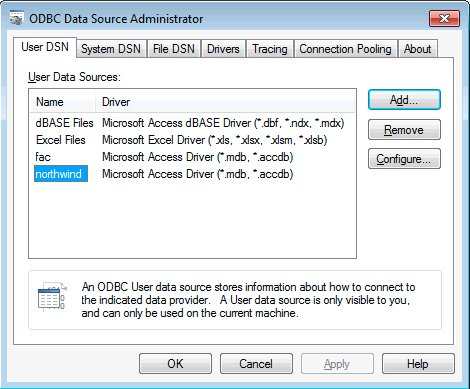The image size is (470, 389).
Task: Select the User DSN tab
Action: click(x=45, y=47)
